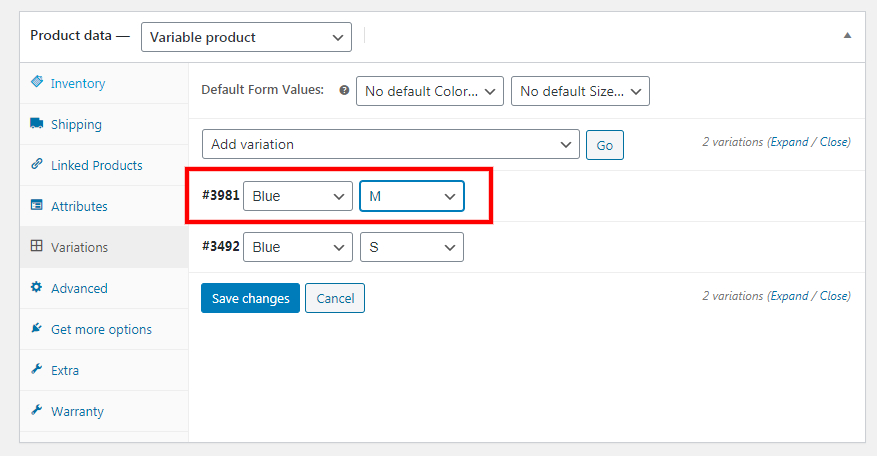The image size is (877, 456).
Task: Click the Linked Products chain icon
Action: coord(37,164)
